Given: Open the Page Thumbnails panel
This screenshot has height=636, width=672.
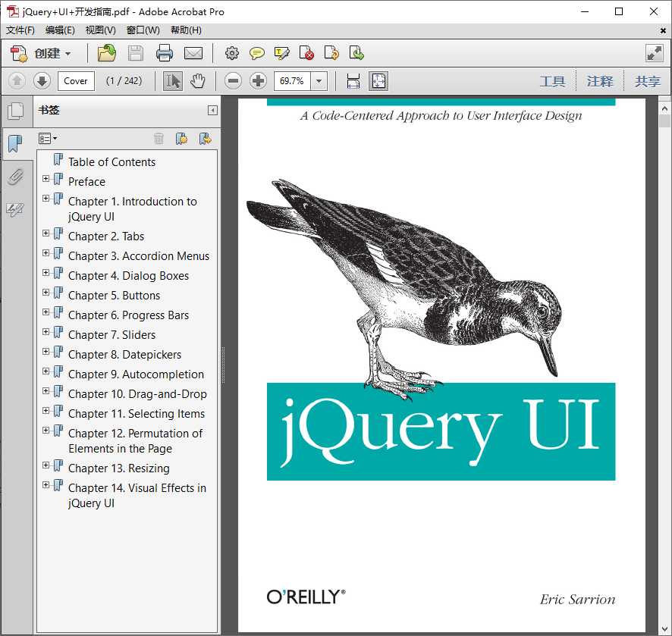Looking at the screenshot, I should tap(17, 110).
